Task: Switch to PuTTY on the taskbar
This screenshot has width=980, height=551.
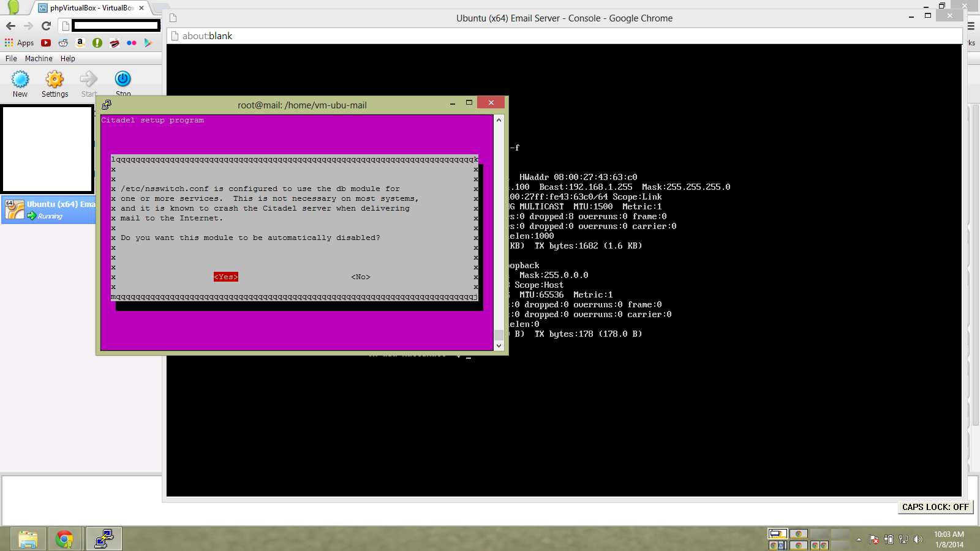Action: pos(104,539)
